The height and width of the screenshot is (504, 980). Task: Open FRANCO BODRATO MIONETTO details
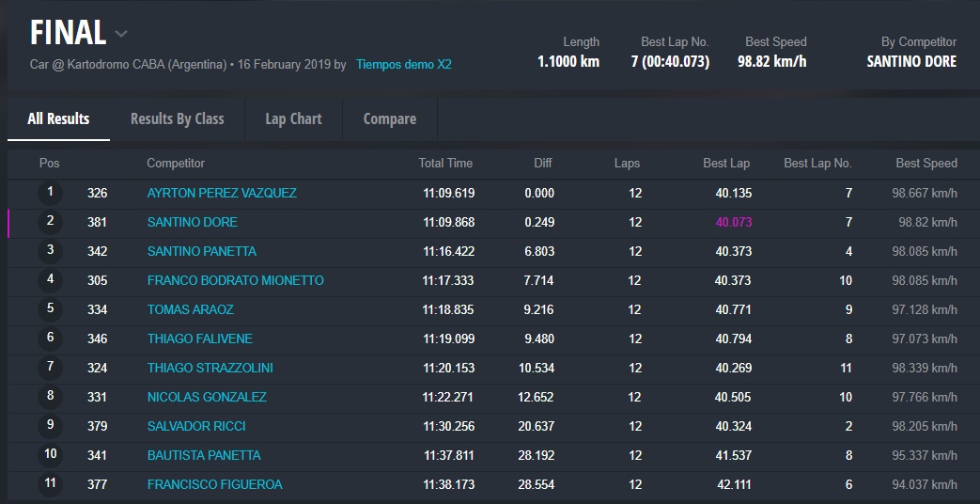point(235,281)
